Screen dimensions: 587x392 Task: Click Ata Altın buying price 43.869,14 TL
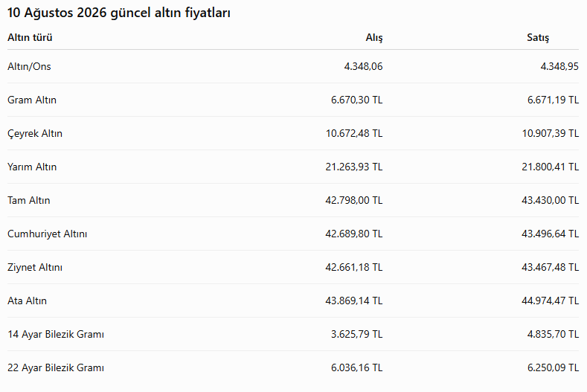354,301
